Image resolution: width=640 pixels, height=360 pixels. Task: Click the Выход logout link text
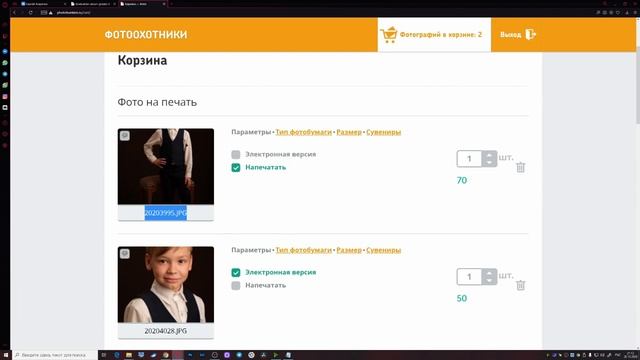click(x=511, y=35)
